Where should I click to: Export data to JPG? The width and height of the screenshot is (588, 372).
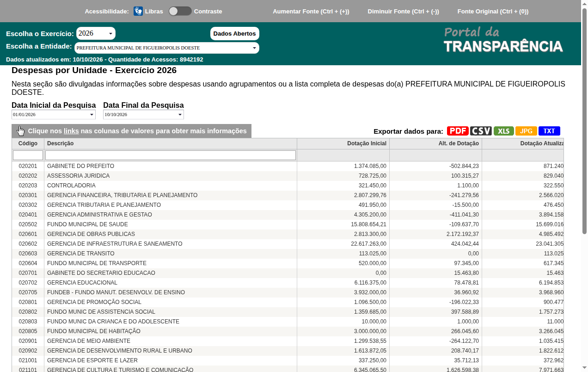click(x=526, y=131)
